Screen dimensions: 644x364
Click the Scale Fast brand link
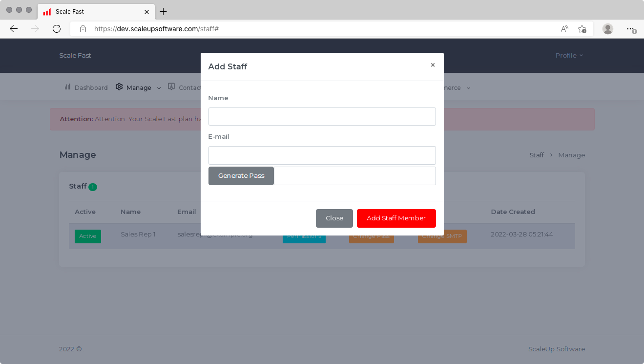click(75, 55)
